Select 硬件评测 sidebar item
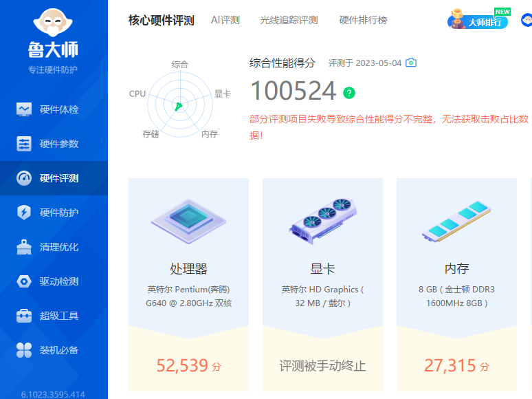532x399 pixels. (x=54, y=178)
